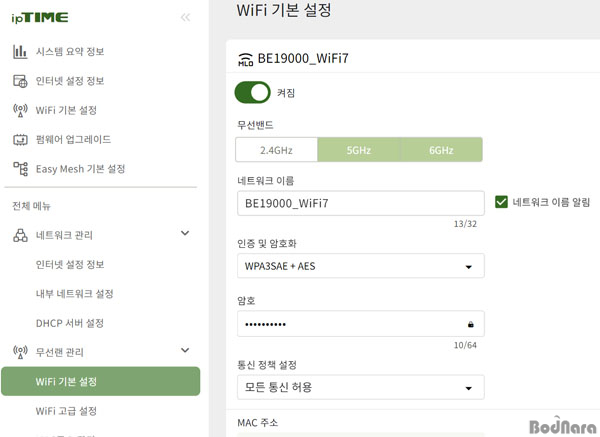Open the WPA3SAE + AES encryption dropdown
Viewport: 600px width, 437px height.
click(x=360, y=266)
